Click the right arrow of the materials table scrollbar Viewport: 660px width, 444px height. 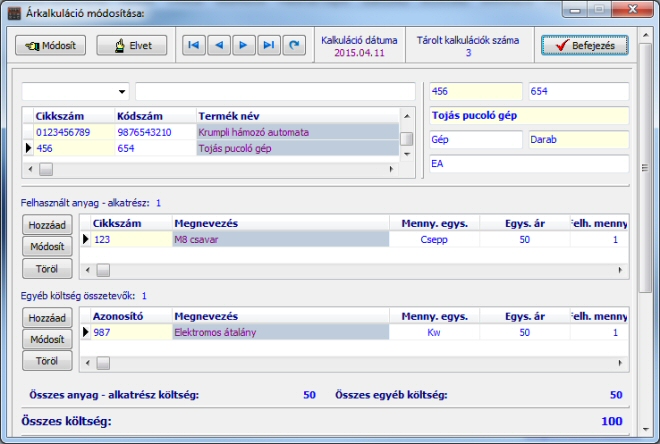click(x=620, y=270)
